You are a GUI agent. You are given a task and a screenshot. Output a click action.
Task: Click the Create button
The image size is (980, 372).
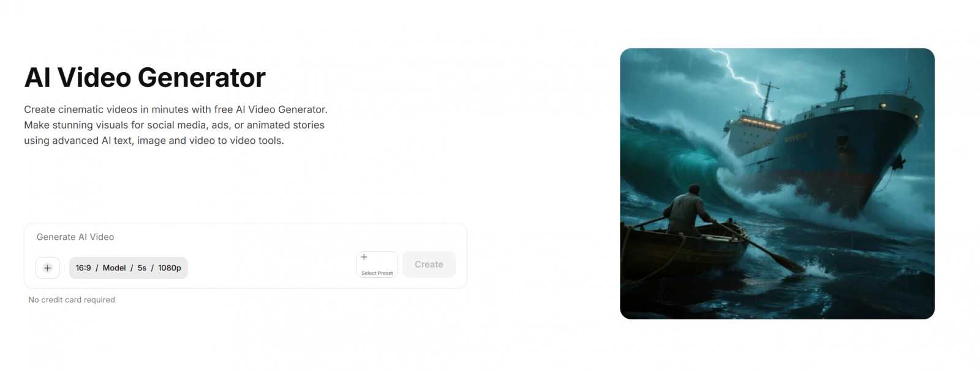(x=429, y=264)
